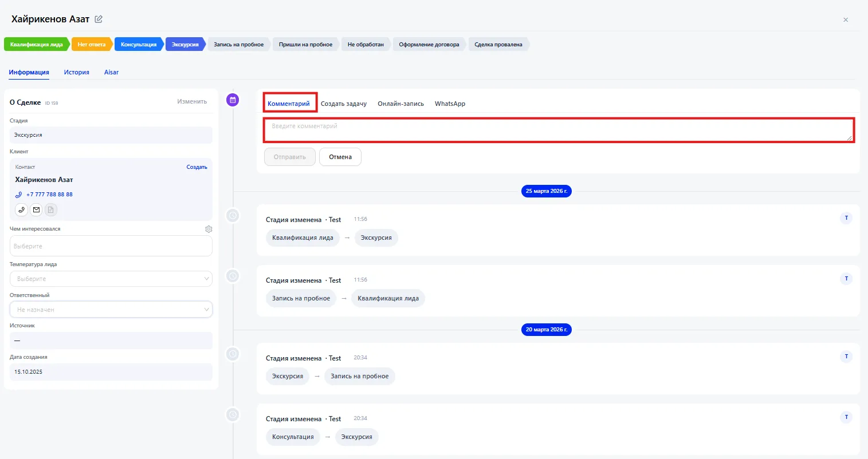Click contact name Хайрикенов Азат in Клиент card

click(44, 180)
